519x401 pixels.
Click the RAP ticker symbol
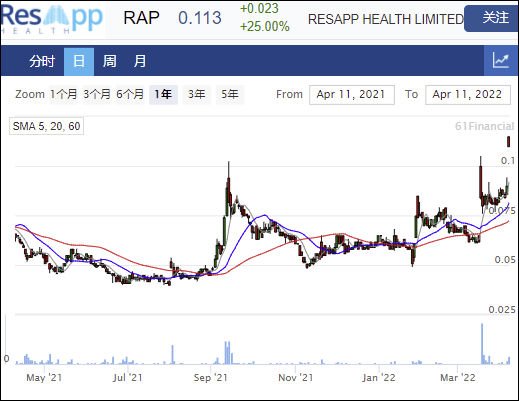point(141,18)
